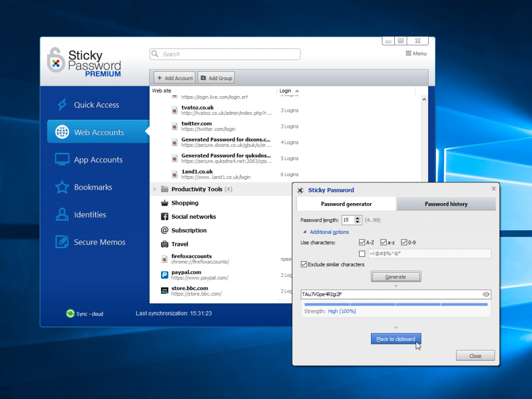This screenshot has width=532, height=399.
Task: Select the twitter.com account row
Action: [x=285, y=126]
